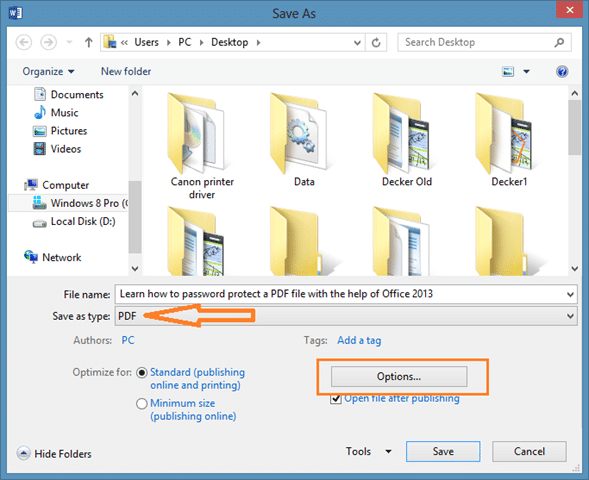Refresh the Desktop folder view
Image resolution: width=589 pixels, height=480 pixels.
[x=376, y=42]
